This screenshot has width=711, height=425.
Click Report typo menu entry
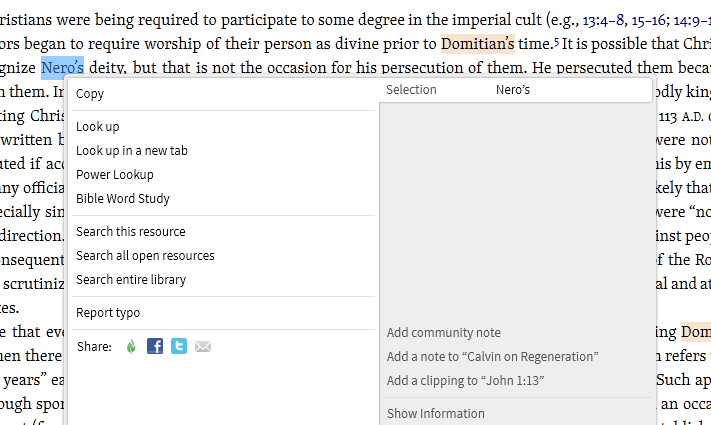point(108,313)
